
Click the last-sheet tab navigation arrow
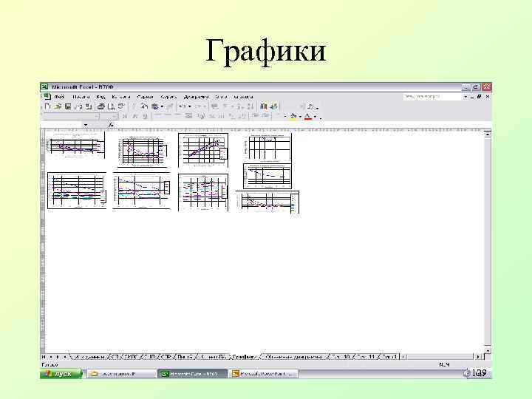64,357
